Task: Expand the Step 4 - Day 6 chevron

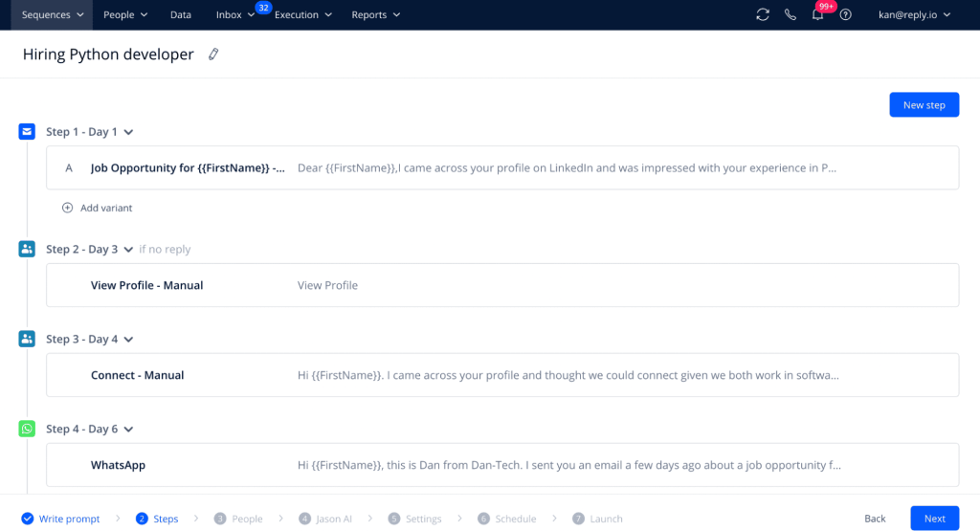Action: [x=129, y=430]
